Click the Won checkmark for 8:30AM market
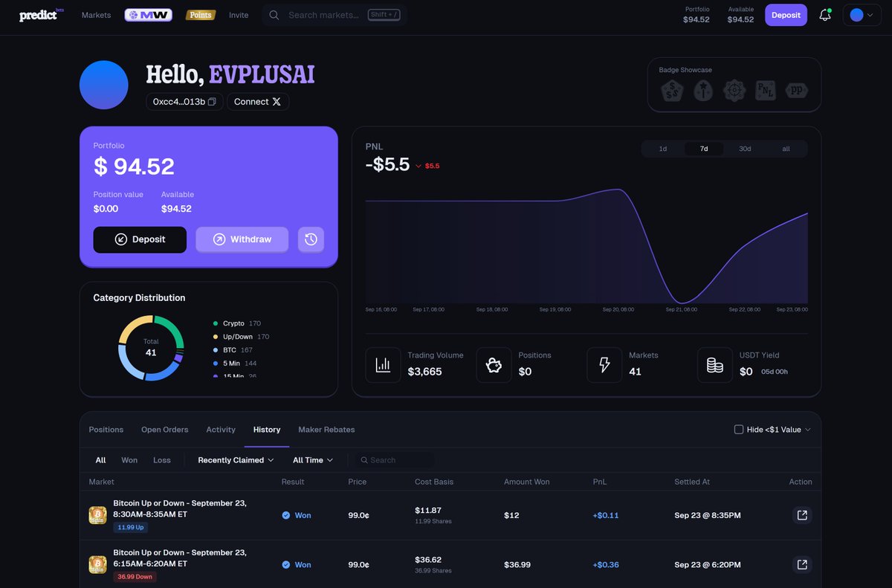The height and width of the screenshot is (588, 892). pyautogui.click(x=286, y=515)
